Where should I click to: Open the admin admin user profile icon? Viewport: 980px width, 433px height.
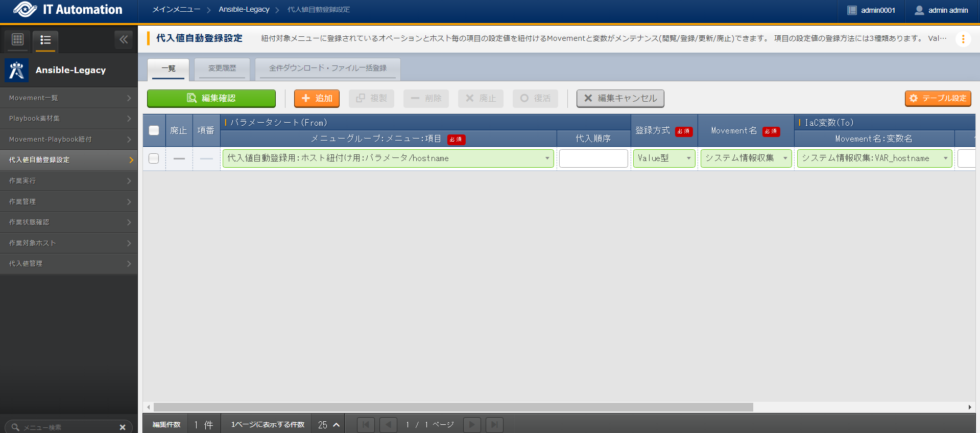click(x=919, y=10)
